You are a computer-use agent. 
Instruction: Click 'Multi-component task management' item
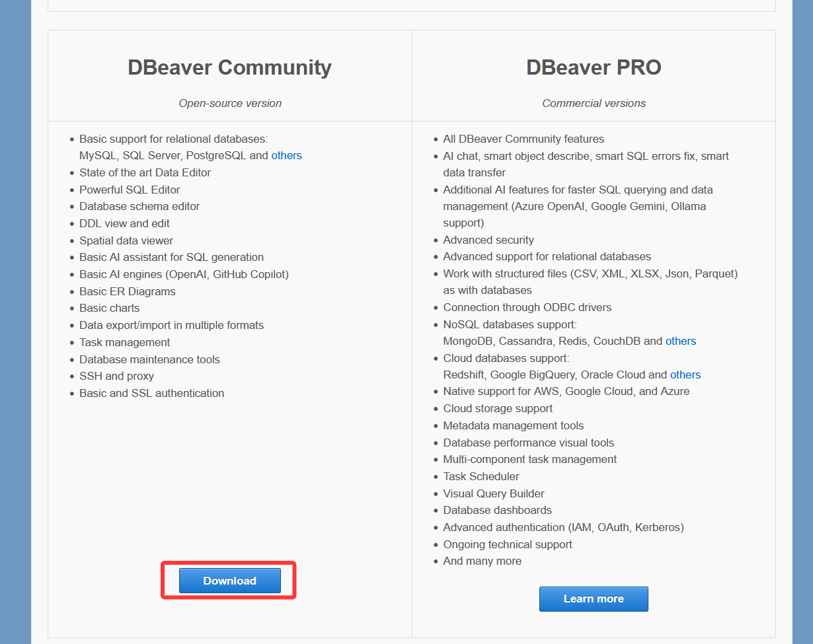click(x=530, y=459)
